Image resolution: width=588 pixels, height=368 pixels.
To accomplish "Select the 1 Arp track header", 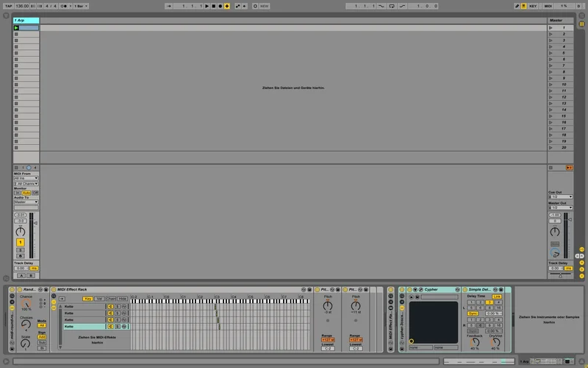I will click(26, 21).
